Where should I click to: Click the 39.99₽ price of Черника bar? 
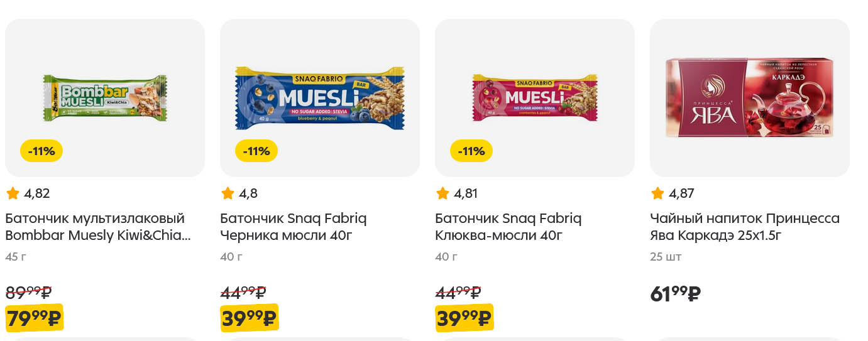249,319
